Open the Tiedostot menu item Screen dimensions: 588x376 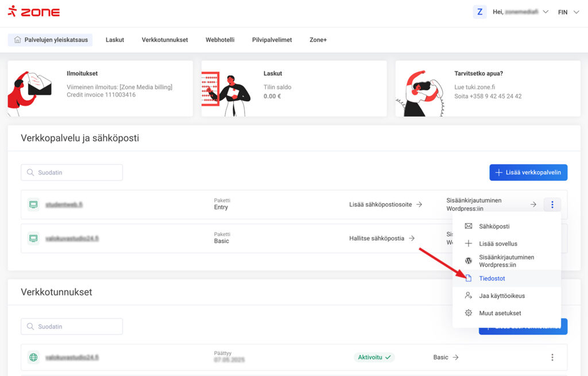[x=492, y=278]
